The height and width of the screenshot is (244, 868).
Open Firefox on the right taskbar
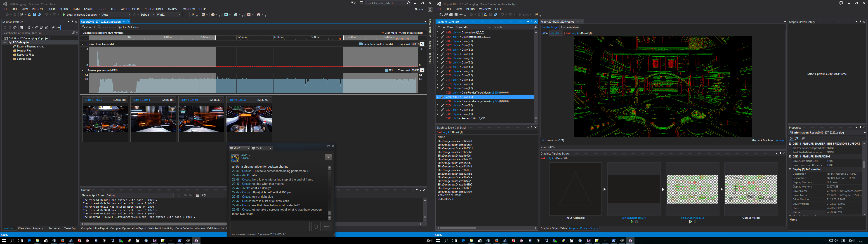497,241
